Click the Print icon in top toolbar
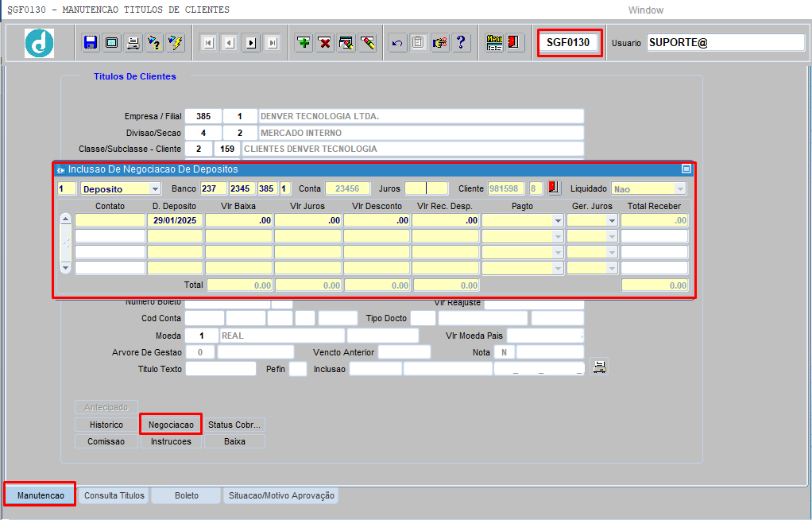Screen dimensions: 812x520 click(x=133, y=42)
